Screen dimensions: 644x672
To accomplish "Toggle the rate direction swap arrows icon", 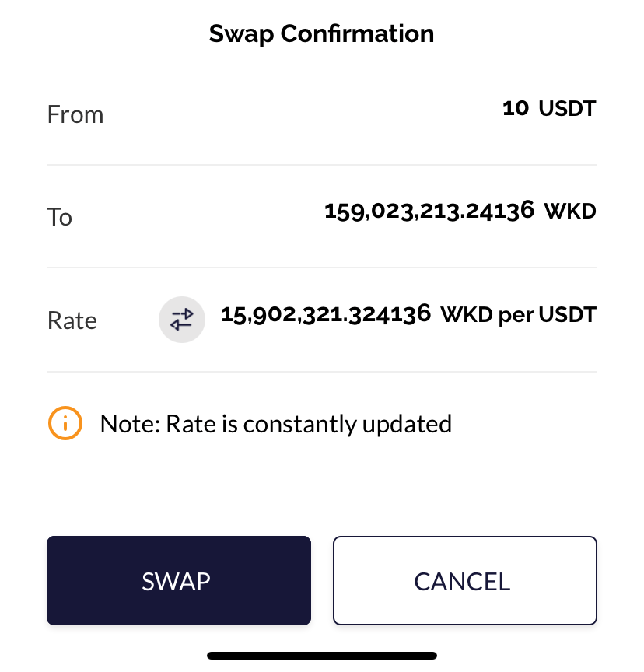I will tap(182, 320).
